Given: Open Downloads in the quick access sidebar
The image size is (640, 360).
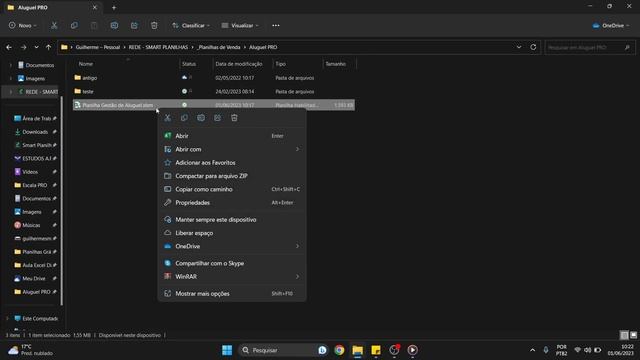Looking at the screenshot, I should click(x=35, y=132).
